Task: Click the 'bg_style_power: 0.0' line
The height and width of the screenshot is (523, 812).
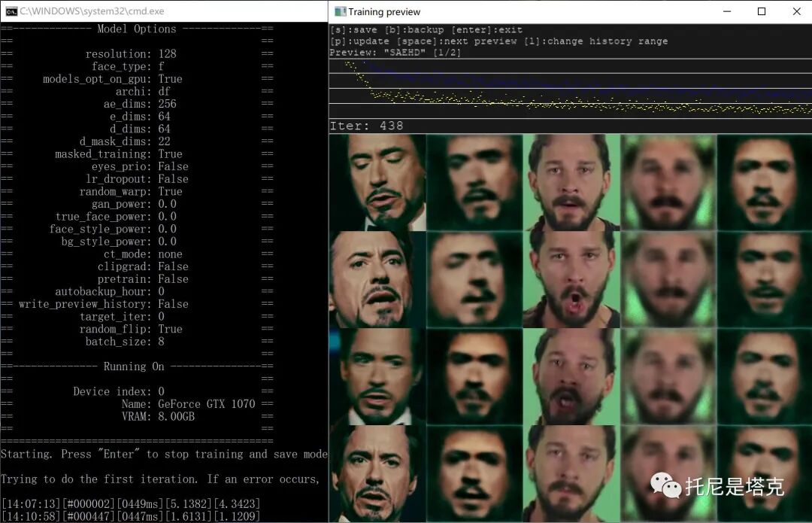Action: pyautogui.click(x=119, y=241)
